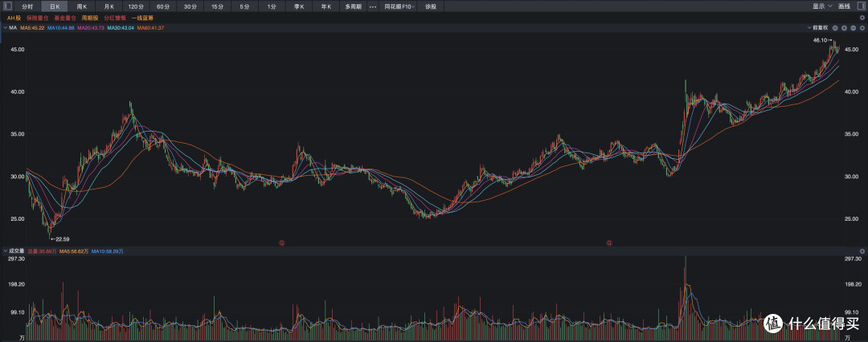Click the 画线 draw line button

[x=844, y=6]
